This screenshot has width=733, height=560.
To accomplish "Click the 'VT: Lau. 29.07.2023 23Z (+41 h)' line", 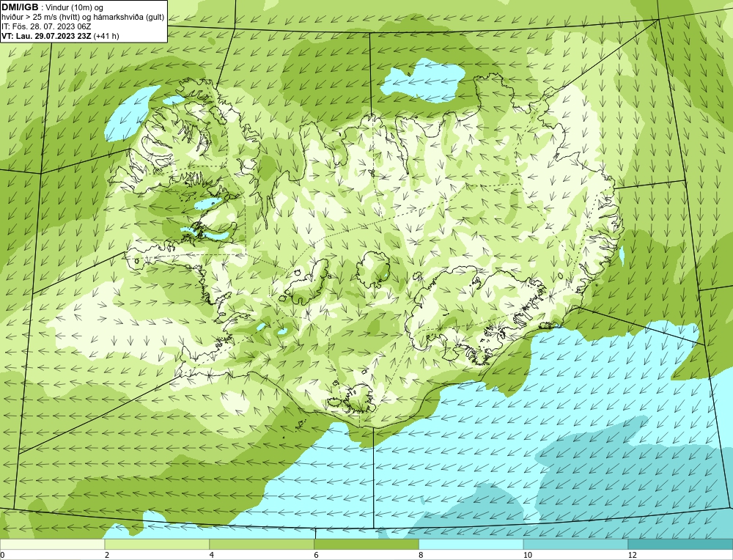I will pyautogui.click(x=60, y=36).
